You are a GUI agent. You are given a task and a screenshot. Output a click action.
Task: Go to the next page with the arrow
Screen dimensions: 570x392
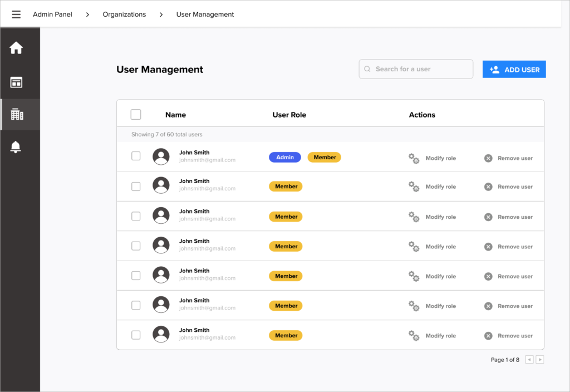pyautogui.click(x=539, y=359)
